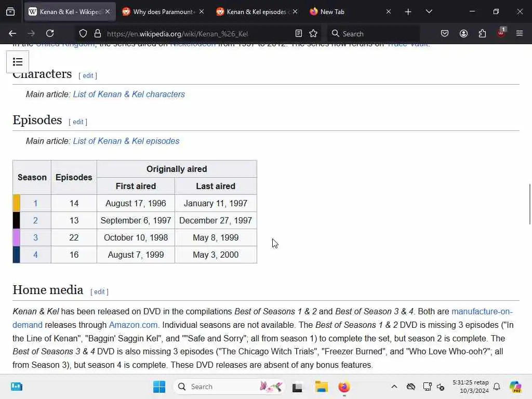The width and height of the screenshot is (532, 399).
Task: Open Firefox View workspace icon
Action: [x=10, y=12]
